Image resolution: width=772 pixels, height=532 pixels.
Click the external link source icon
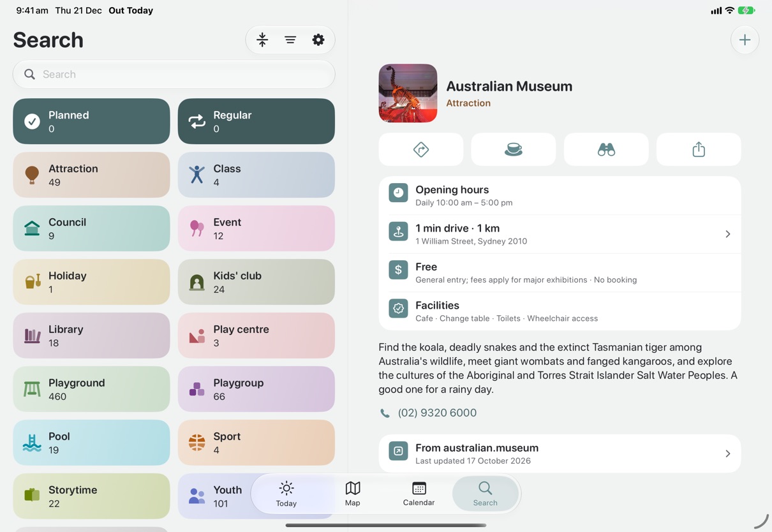(398, 451)
